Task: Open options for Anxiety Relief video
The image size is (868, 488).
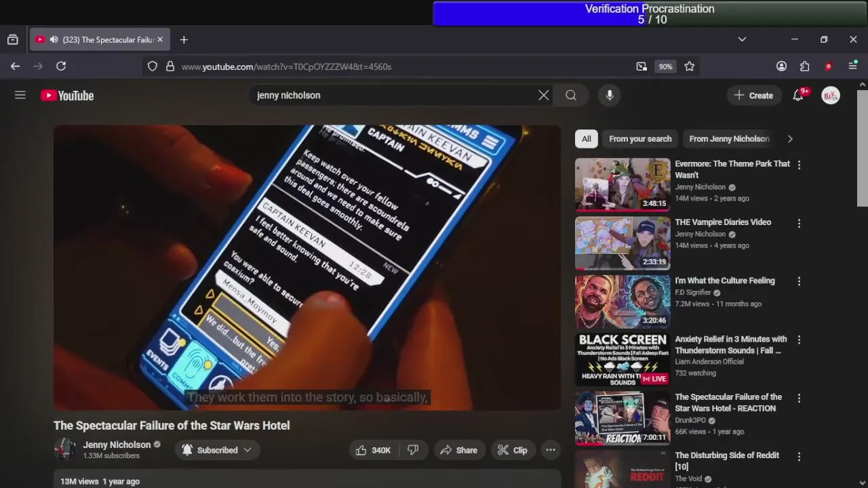Action: click(799, 340)
